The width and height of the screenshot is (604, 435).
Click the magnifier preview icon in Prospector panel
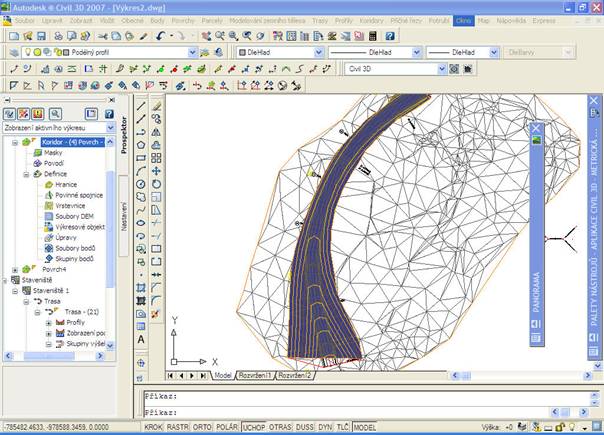pyautogui.click(x=55, y=114)
